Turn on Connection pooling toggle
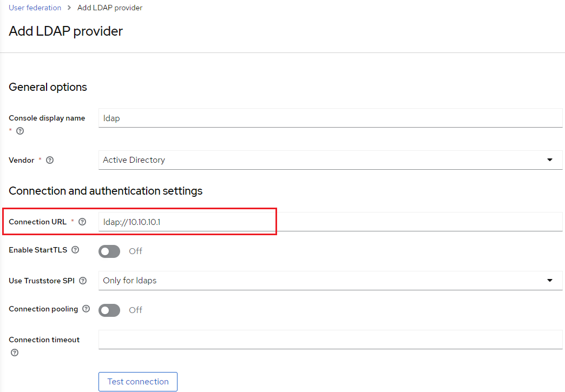This screenshot has height=392, width=565. [x=109, y=310]
